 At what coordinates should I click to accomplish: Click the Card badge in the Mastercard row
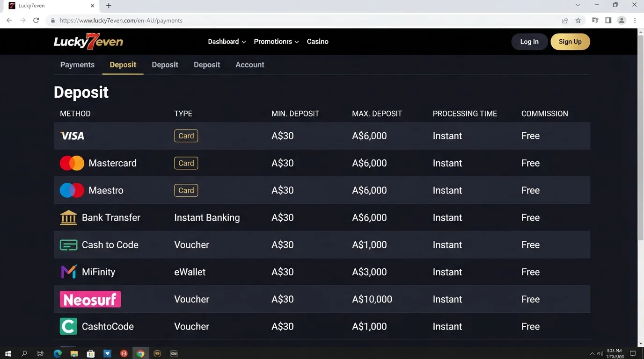pyautogui.click(x=186, y=163)
